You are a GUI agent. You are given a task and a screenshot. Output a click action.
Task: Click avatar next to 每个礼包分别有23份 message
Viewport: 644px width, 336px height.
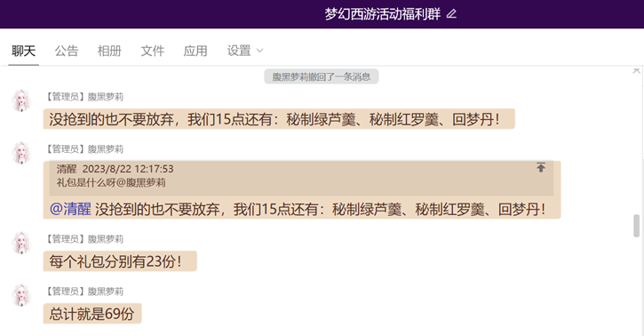[x=21, y=243]
